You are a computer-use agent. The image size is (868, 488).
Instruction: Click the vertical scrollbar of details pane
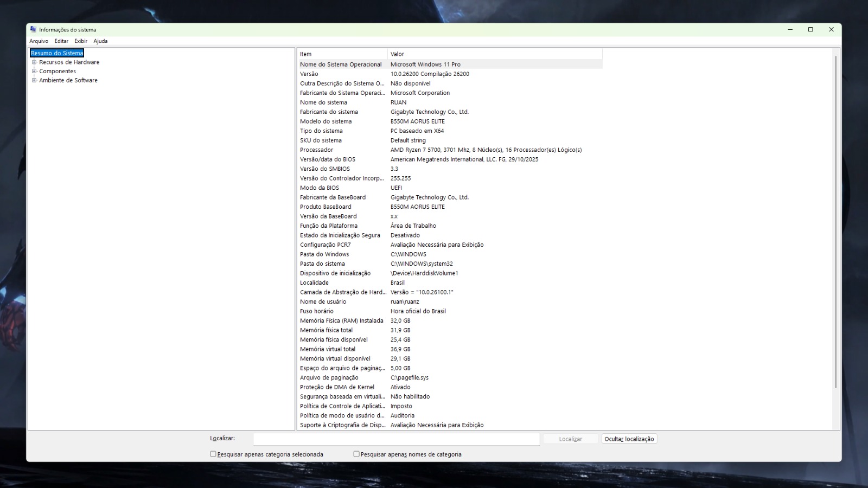pos(836,222)
